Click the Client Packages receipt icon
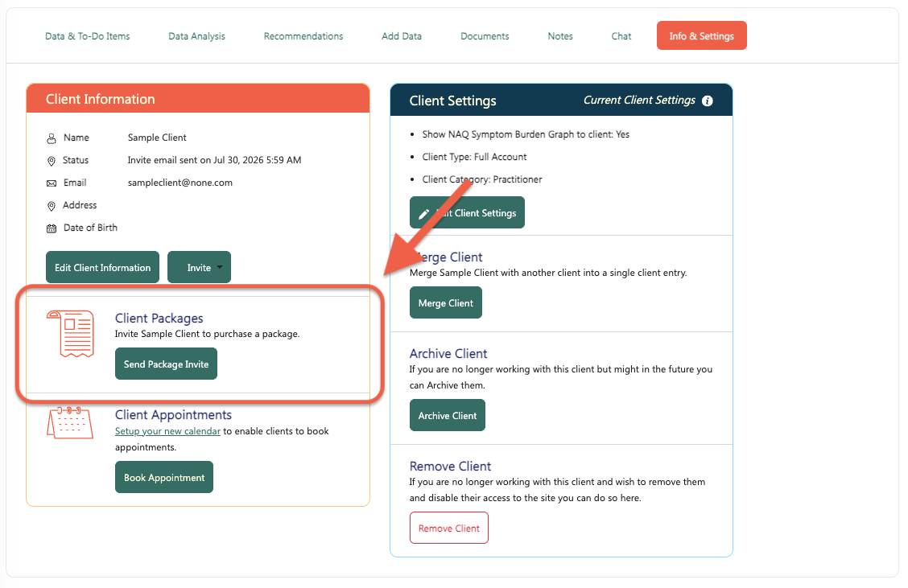This screenshot has width=908, height=588. pyautogui.click(x=71, y=334)
